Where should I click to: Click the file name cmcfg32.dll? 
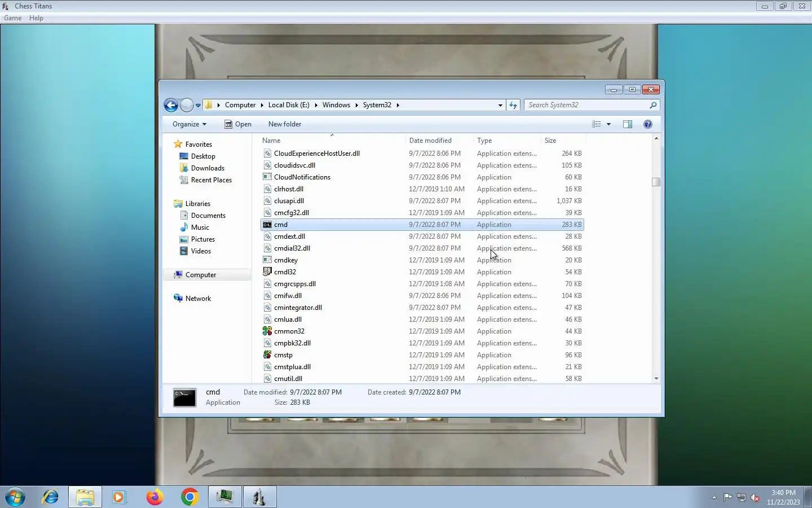(292, 213)
